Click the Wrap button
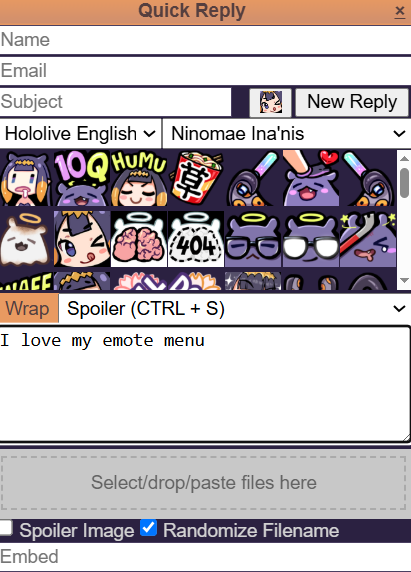The width and height of the screenshot is (411, 572). pos(29,309)
